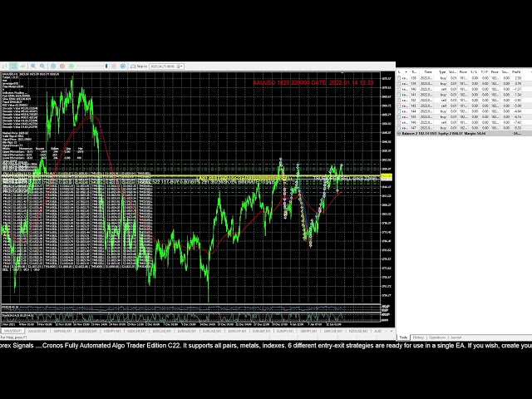Zoom in on the chart
Viewport: 532px width, 399px height.
33,66
